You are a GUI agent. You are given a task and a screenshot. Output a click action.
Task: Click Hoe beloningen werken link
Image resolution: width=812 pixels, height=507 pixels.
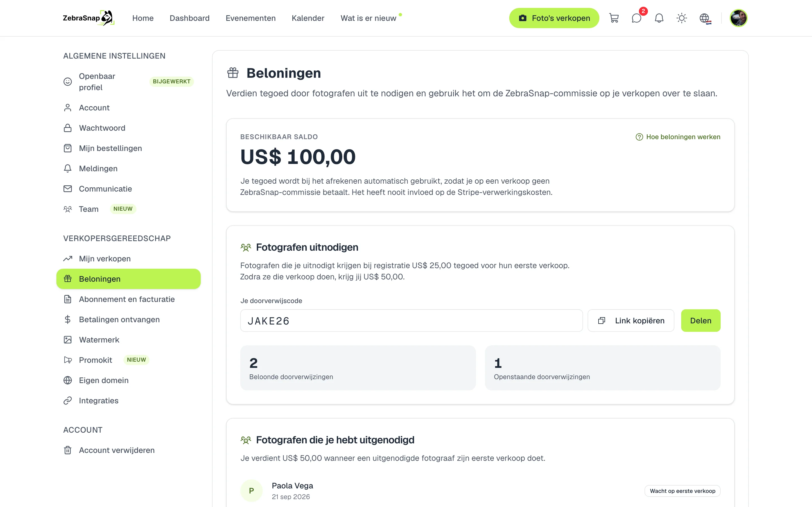point(678,137)
